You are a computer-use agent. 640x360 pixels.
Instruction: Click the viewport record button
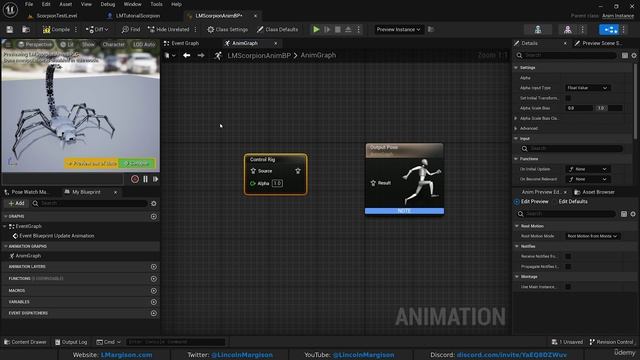tap(135, 179)
